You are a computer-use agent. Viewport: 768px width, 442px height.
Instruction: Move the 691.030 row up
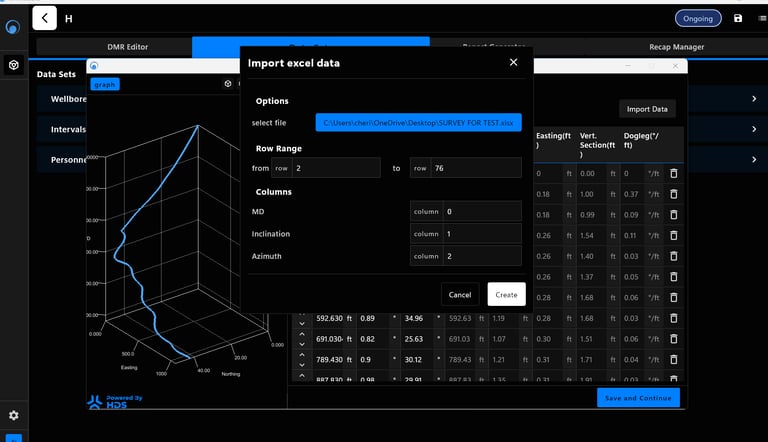click(x=302, y=334)
